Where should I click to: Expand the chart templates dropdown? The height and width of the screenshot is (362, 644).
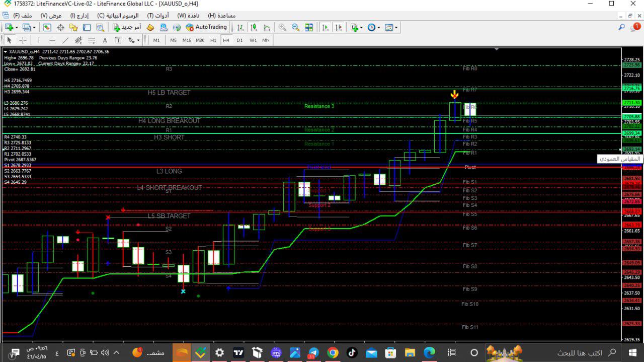396,28
